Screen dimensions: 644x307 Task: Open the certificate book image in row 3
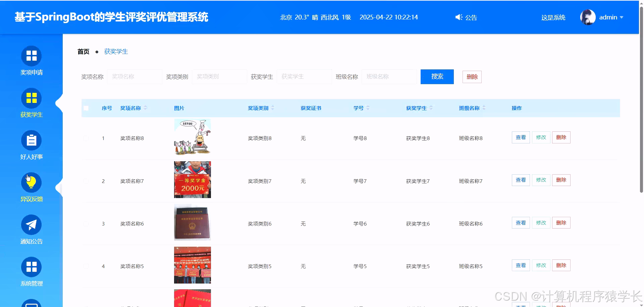(x=193, y=222)
